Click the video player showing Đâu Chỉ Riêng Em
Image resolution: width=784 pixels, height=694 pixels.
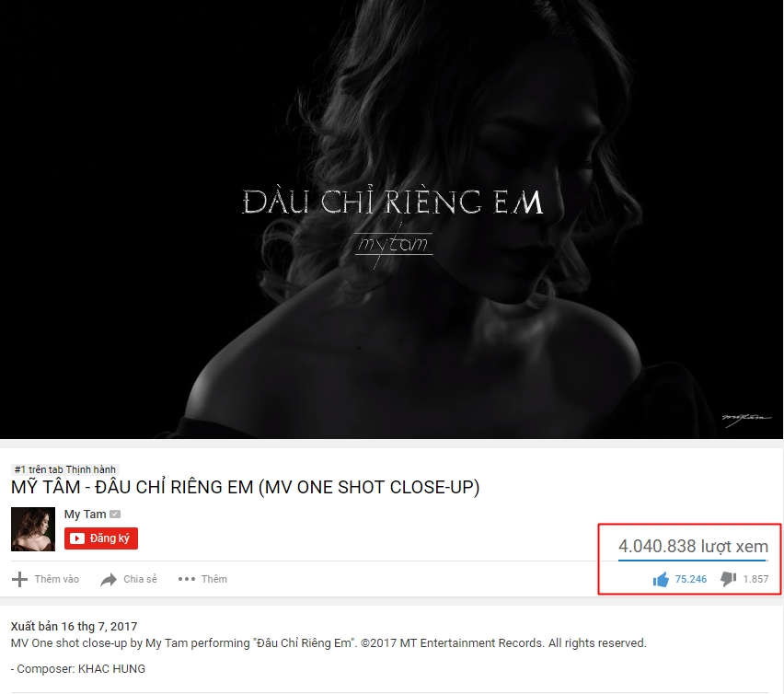(391, 219)
